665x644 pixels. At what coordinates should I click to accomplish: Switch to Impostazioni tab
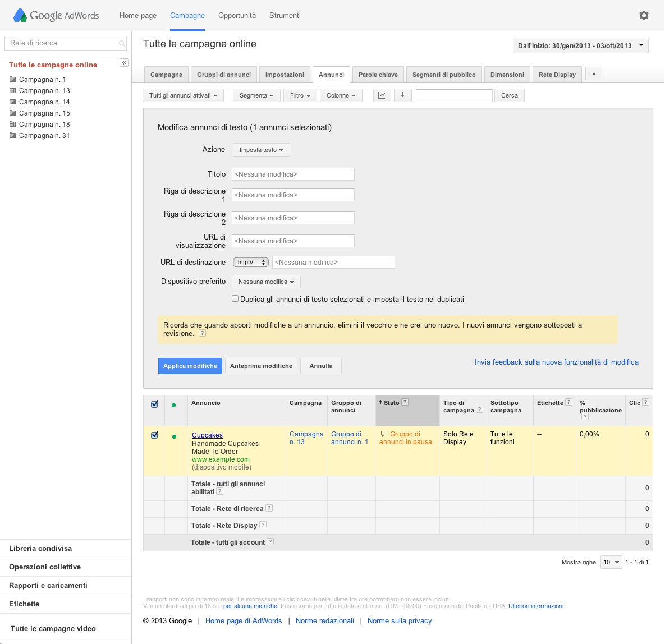(x=285, y=75)
